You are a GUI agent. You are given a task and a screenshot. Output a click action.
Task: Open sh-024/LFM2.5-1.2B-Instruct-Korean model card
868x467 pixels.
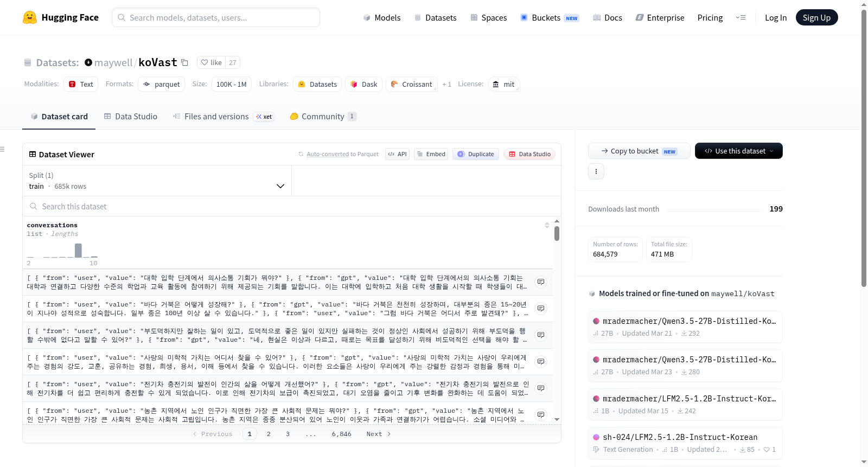685,443
